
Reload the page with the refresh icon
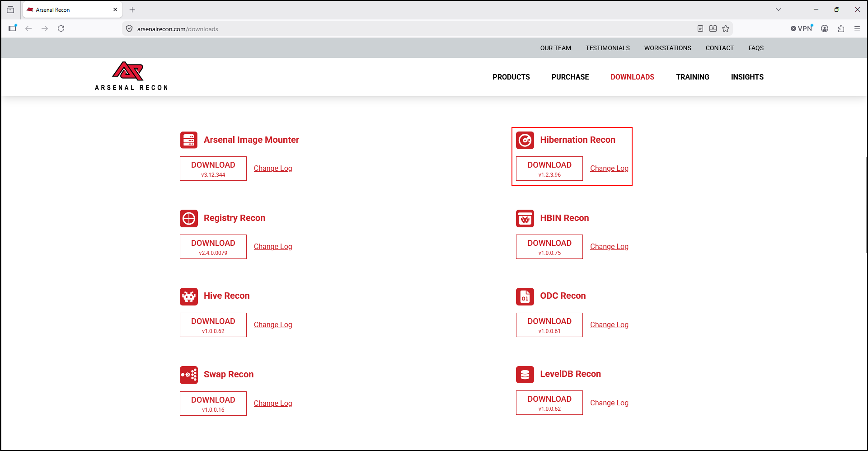point(61,28)
